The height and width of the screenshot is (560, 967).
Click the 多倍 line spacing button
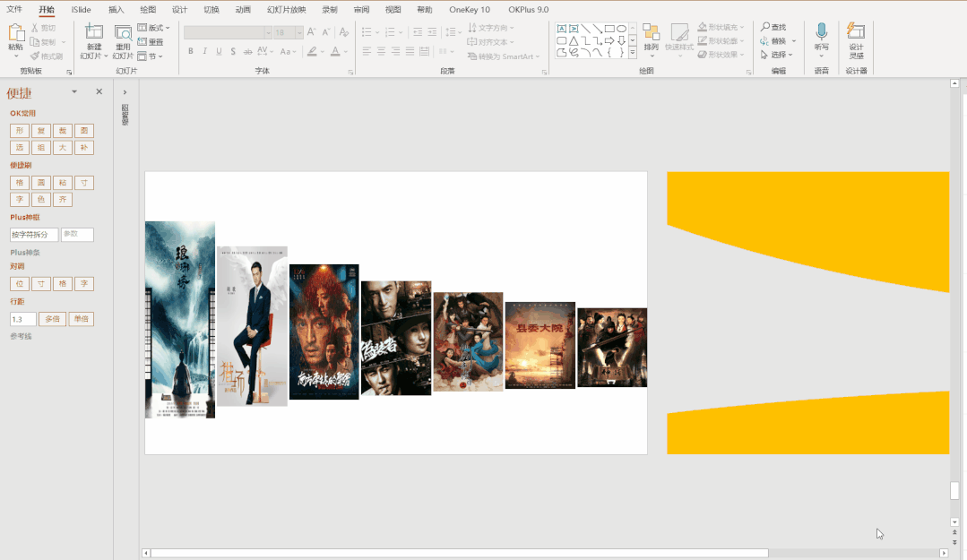tap(52, 319)
